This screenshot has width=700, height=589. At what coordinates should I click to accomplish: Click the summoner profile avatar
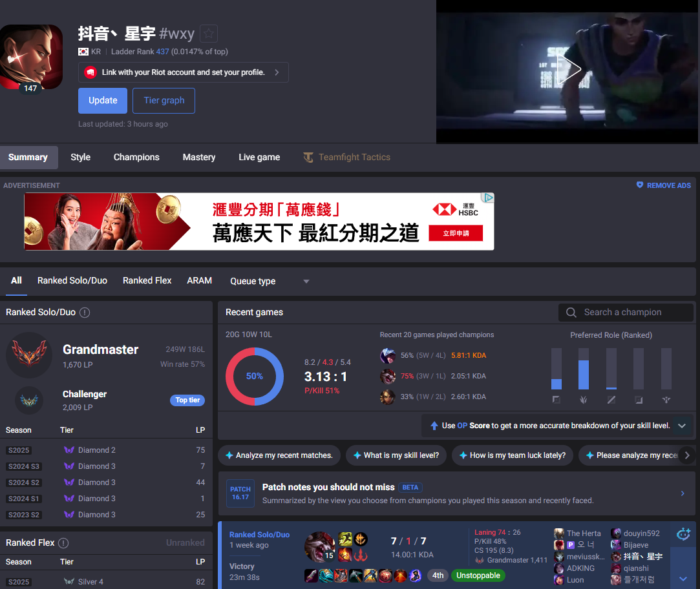(x=31, y=57)
